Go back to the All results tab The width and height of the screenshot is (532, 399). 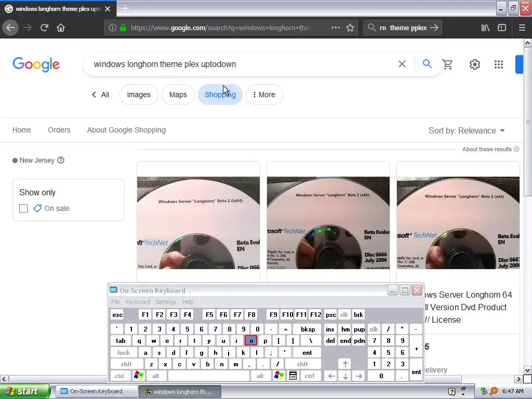point(100,95)
